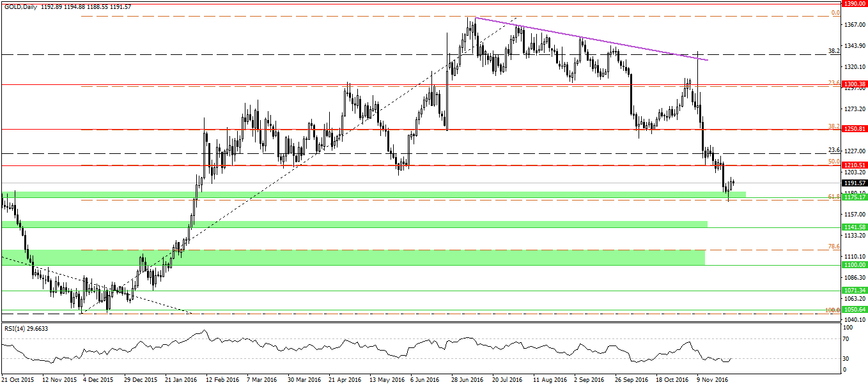This screenshot has height=387, width=868.
Task: Select the green 1100.00 price tag
Action: (854, 264)
